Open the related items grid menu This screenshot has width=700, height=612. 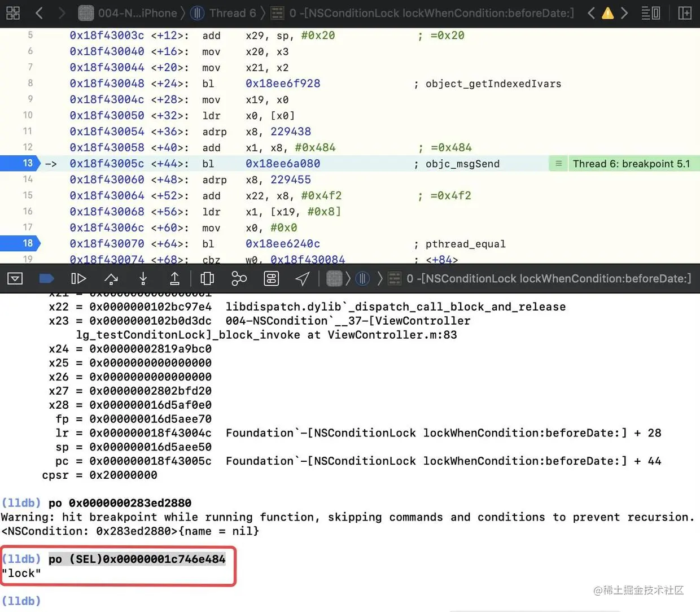(12, 12)
